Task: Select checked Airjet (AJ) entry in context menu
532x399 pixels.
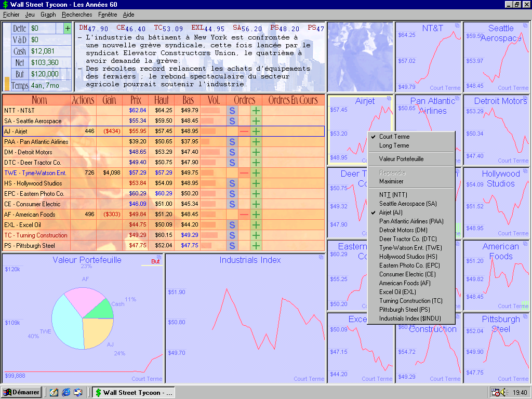Action: click(411, 212)
